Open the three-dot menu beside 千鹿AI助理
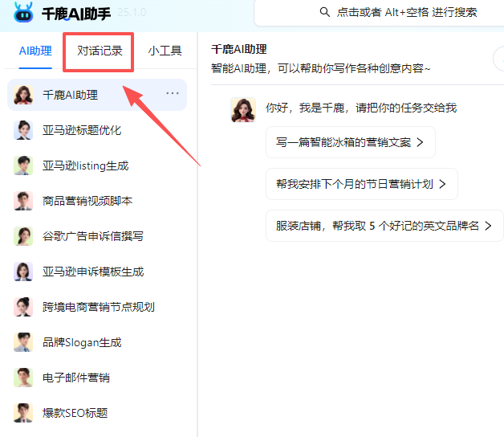 pyautogui.click(x=173, y=94)
